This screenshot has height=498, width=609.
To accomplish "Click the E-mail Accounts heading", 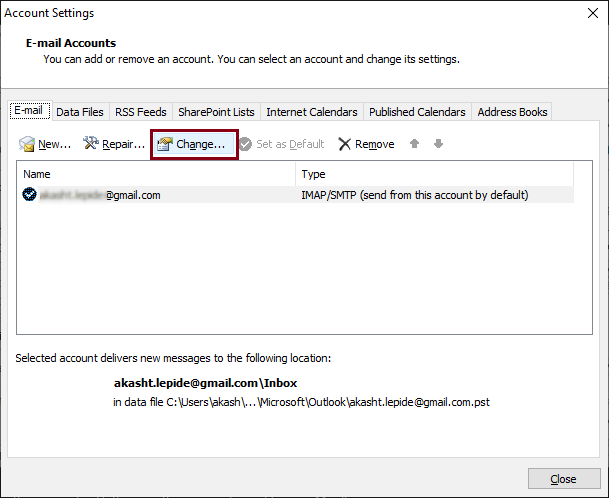I will coord(71,43).
